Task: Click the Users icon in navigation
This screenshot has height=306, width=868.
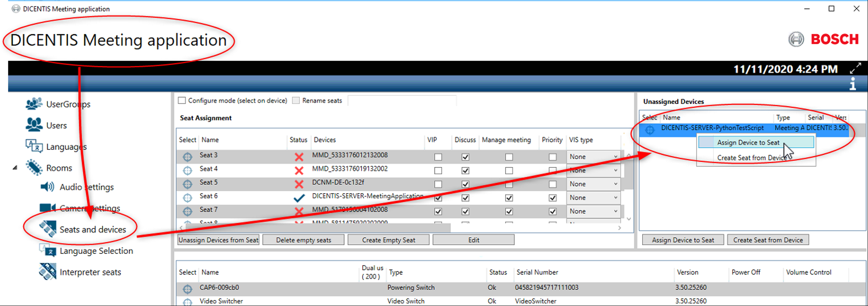Action: pos(34,125)
